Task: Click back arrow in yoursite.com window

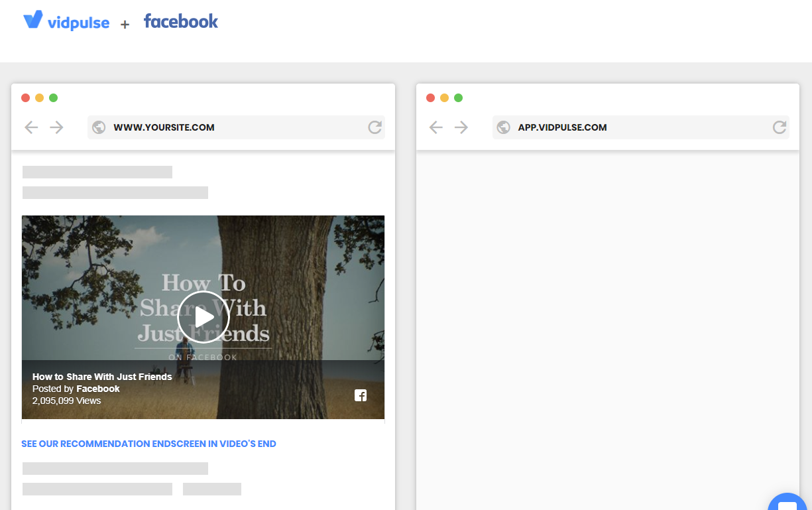Action: point(31,127)
